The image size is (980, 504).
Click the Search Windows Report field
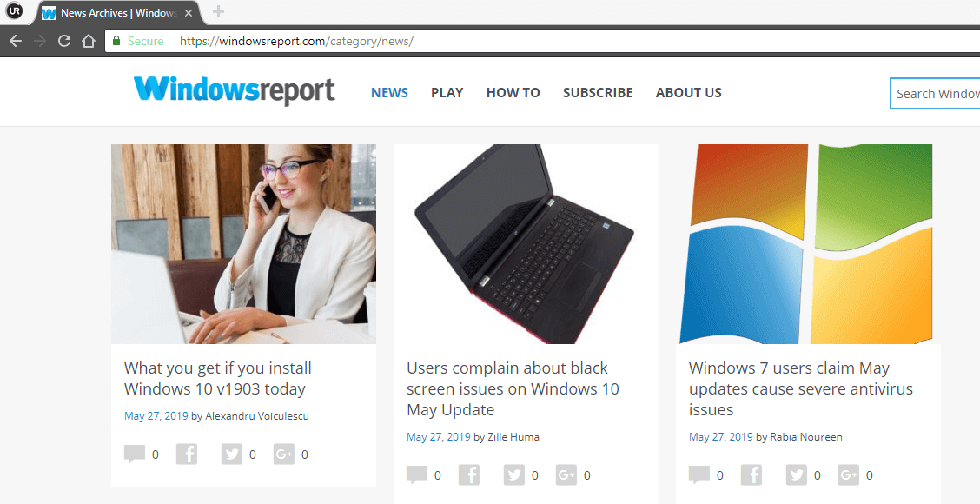click(x=935, y=94)
